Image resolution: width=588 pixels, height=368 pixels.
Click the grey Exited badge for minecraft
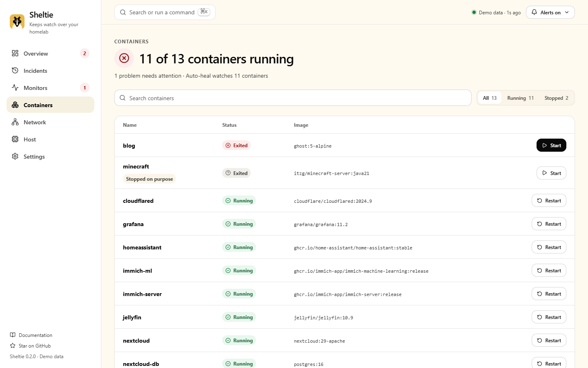coord(236,173)
